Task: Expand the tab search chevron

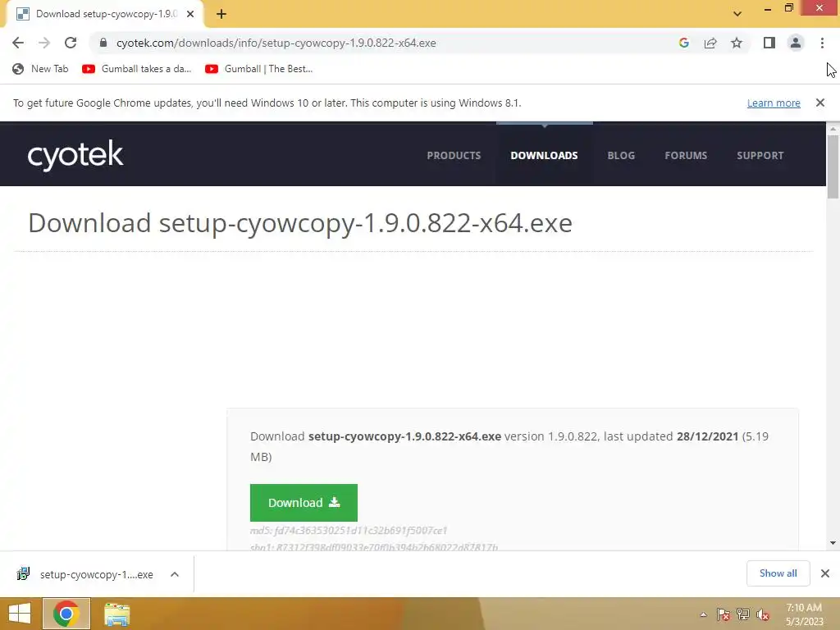Action: [737, 14]
